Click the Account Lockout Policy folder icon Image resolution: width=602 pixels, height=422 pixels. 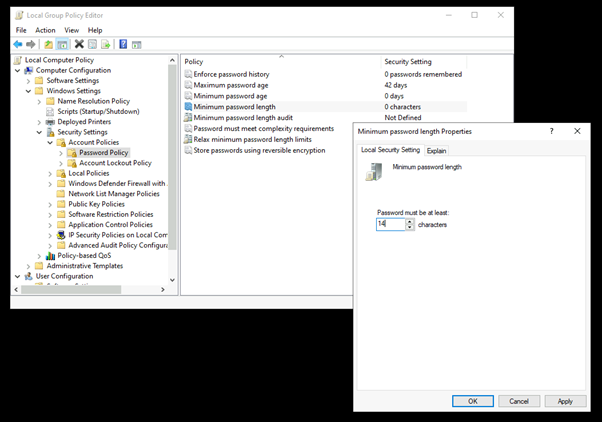[x=72, y=163]
